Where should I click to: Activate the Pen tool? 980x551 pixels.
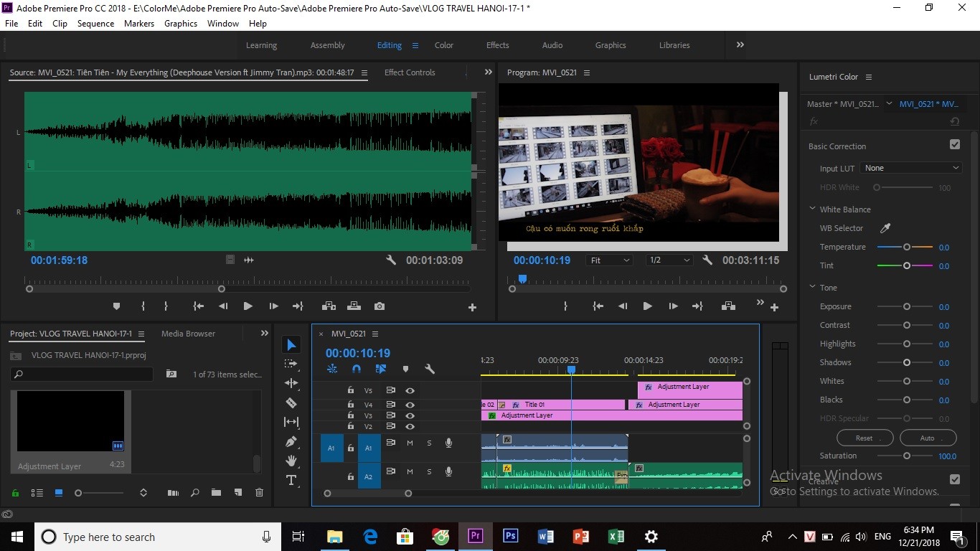(291, 441)
